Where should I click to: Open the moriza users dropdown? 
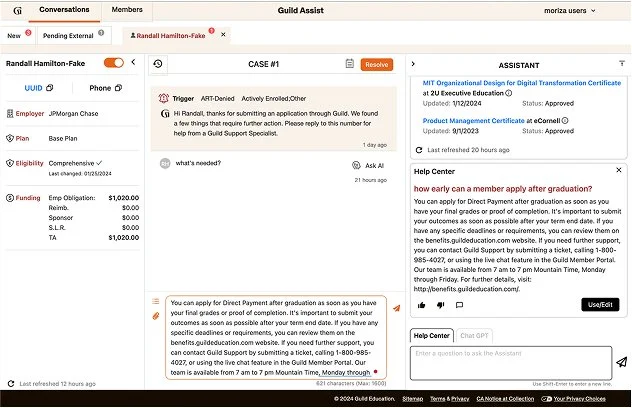[569, 11]
